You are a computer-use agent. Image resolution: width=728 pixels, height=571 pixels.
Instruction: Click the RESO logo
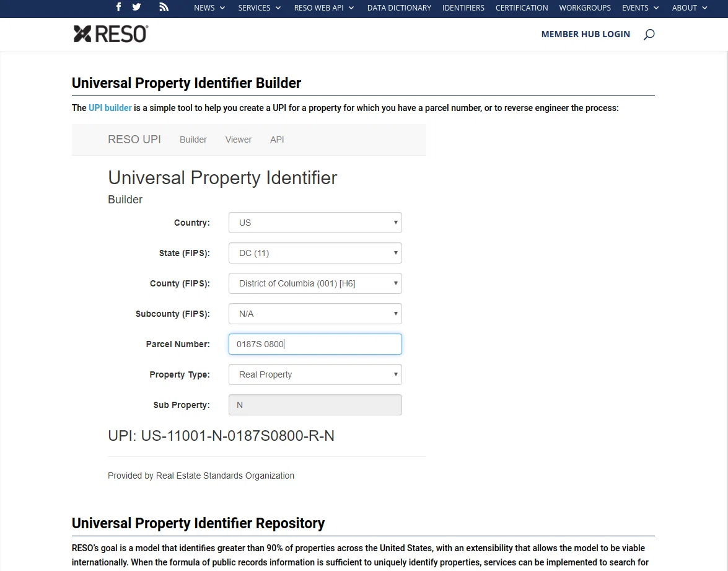coord(111,34)
